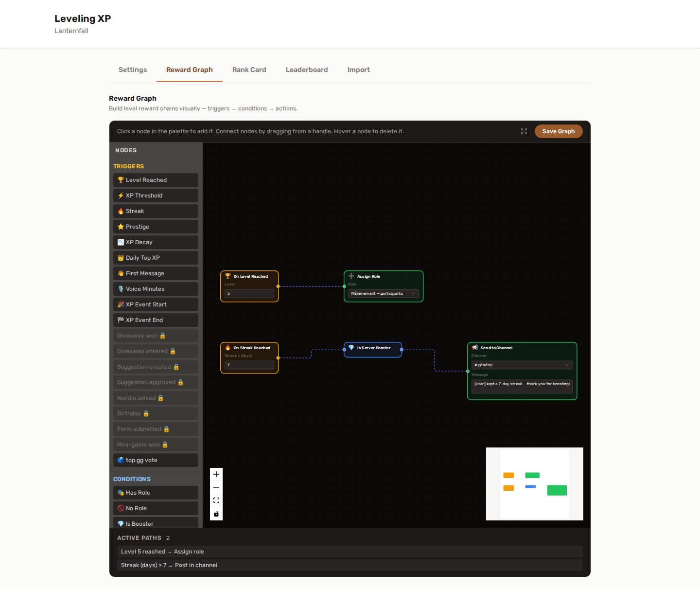Viewport: 700px width, 589px height.
Task: Click the locked Form submitted trigger
Action: click(x=156, y=429)
